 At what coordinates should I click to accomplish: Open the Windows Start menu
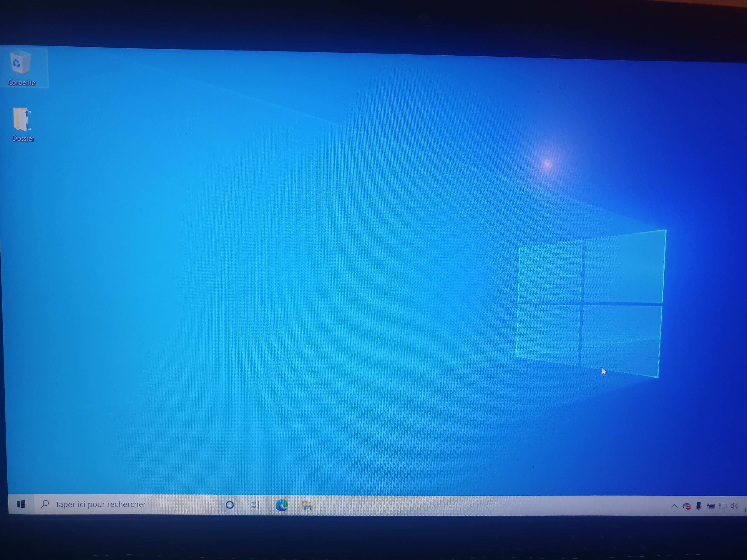click(21, 504)
